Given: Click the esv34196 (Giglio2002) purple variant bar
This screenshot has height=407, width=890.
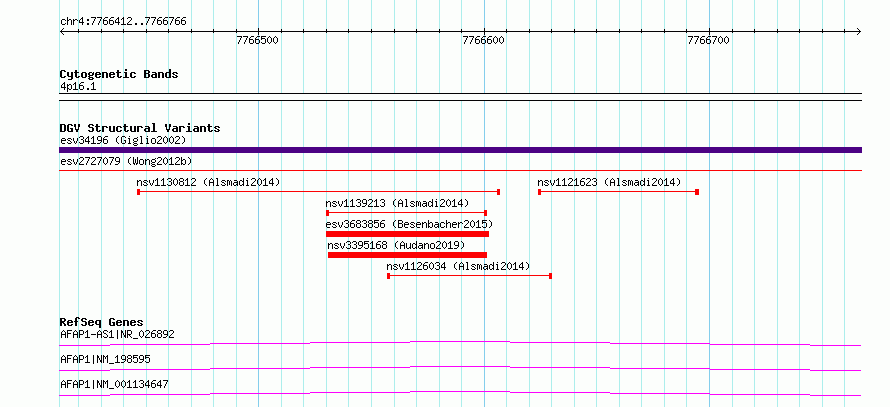Looking at the screenshot, I should click(x=460, y=150).
